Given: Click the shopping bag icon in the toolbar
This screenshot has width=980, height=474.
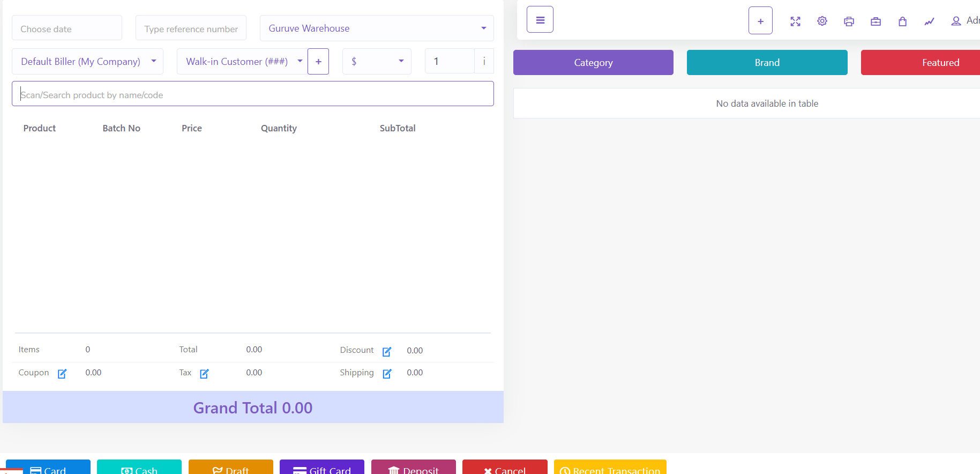Looking at the screenshot, I should 902,21.
